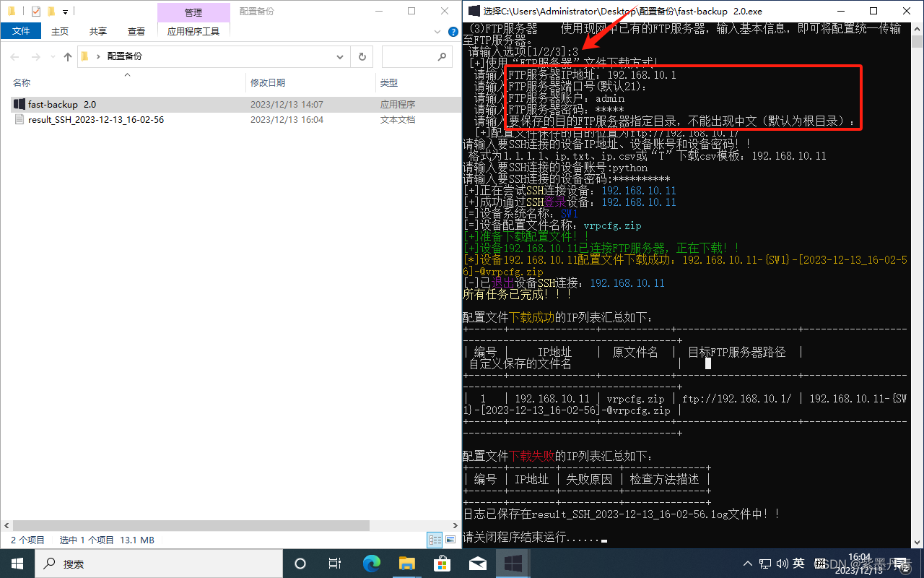Open the recent locations dropdown arrow
Image resolution: width=924 pixels, height=578 pixels.
coord(53,56)
